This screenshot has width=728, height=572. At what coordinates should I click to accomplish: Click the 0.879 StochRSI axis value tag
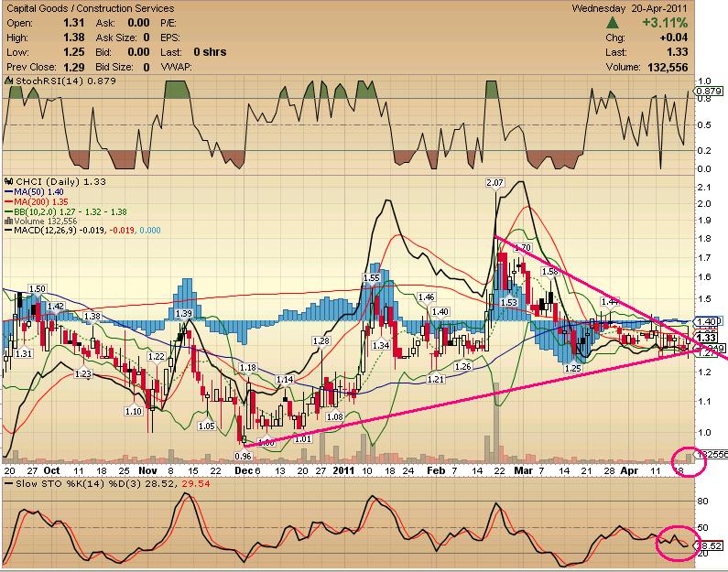tap(709, 92)
